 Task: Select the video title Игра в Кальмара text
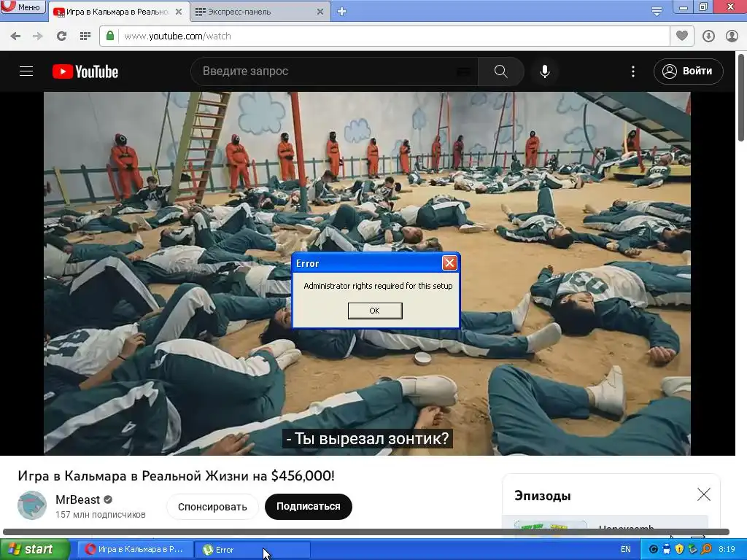tap(176, 475)
